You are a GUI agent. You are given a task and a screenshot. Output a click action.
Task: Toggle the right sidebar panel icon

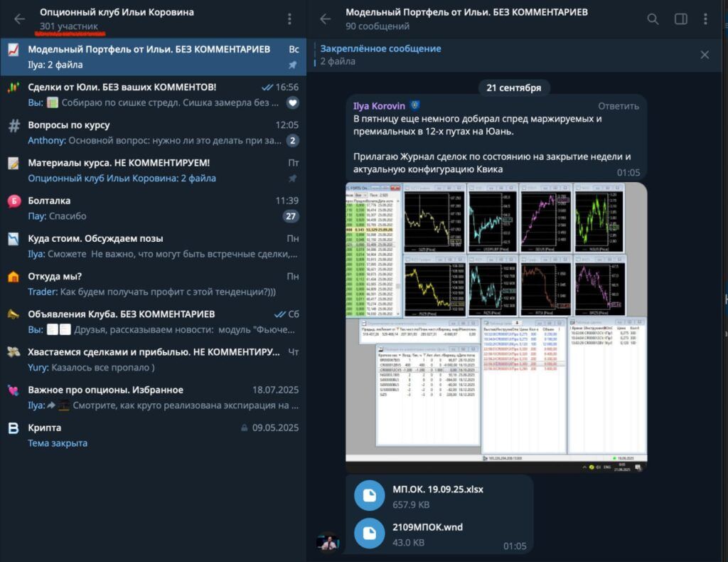[x=680, y=19]
